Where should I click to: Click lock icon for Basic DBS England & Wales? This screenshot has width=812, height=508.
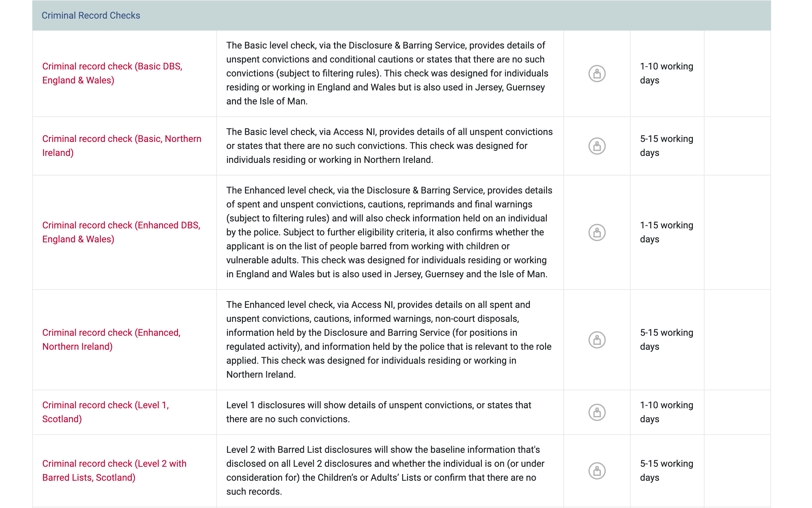597,73
